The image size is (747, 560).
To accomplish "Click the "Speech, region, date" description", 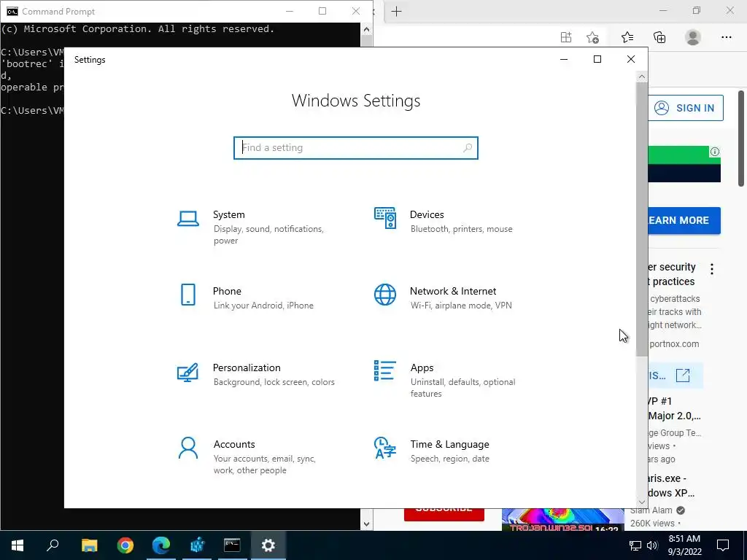I will point(449,459).
